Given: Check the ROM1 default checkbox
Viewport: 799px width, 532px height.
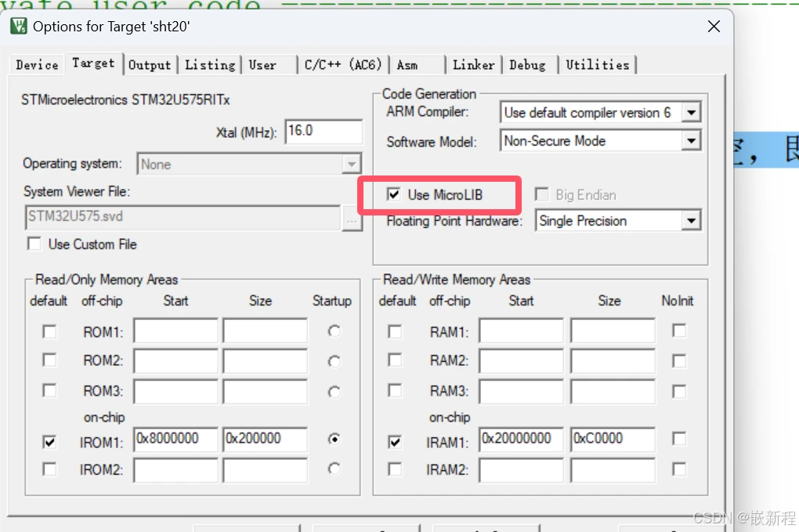Looking at the screenshot, I should (49, 331).
